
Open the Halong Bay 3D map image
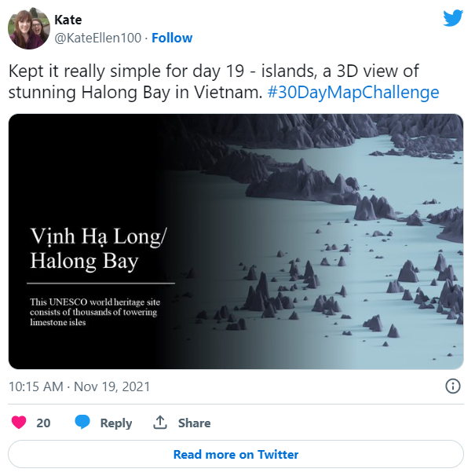click(236, 242)
